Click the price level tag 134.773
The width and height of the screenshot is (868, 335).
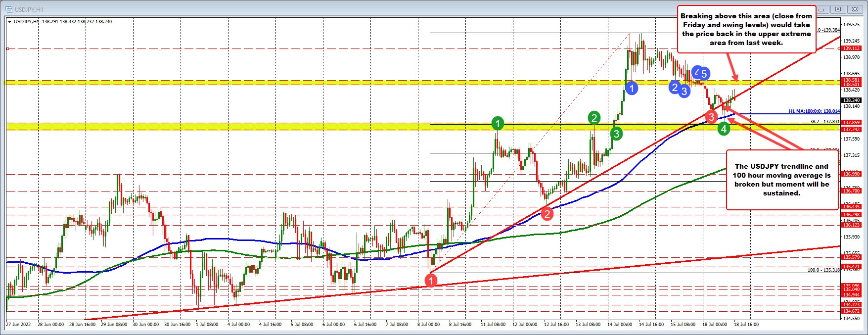(x=852, y=305)
